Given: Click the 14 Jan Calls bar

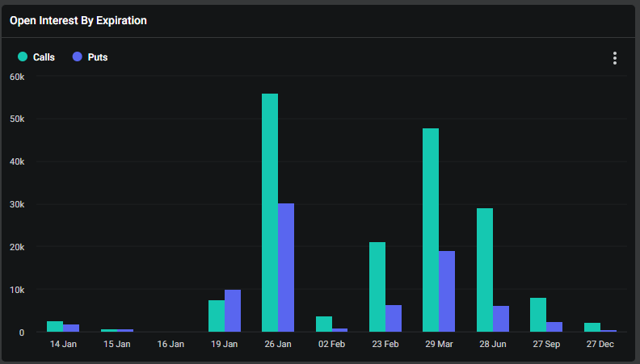Looking at the screenshot, I should point(55,327).
